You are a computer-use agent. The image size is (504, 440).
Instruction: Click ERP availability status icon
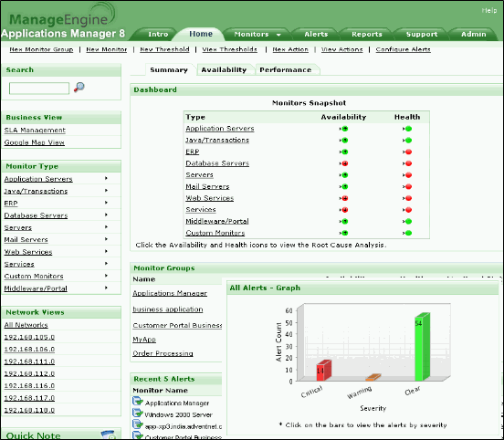pos(344,152)
